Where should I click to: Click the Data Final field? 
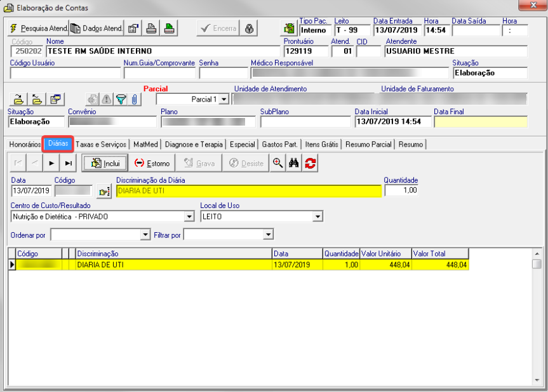(481, 122)
